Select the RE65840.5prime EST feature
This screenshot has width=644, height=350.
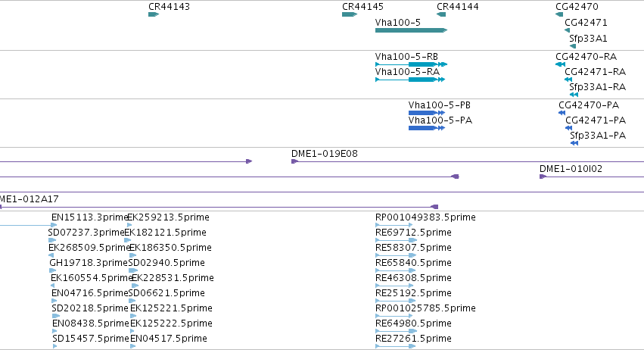point(396,270)
